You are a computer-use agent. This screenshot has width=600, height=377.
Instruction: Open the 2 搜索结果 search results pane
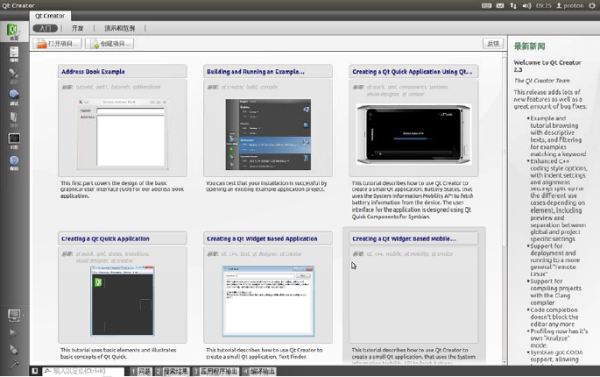[x=171, y=371]
